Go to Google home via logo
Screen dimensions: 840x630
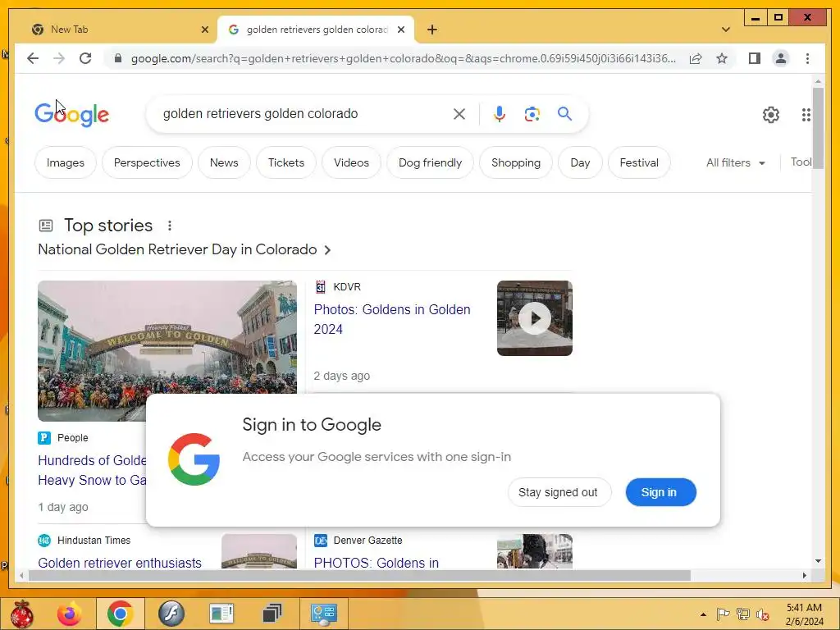tap(72, 114)
